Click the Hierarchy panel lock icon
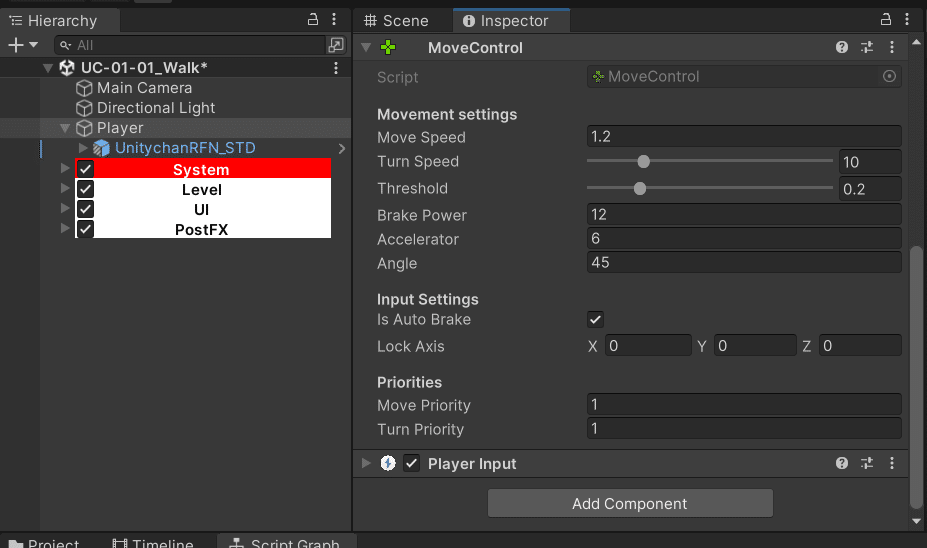 coord(313,20)
